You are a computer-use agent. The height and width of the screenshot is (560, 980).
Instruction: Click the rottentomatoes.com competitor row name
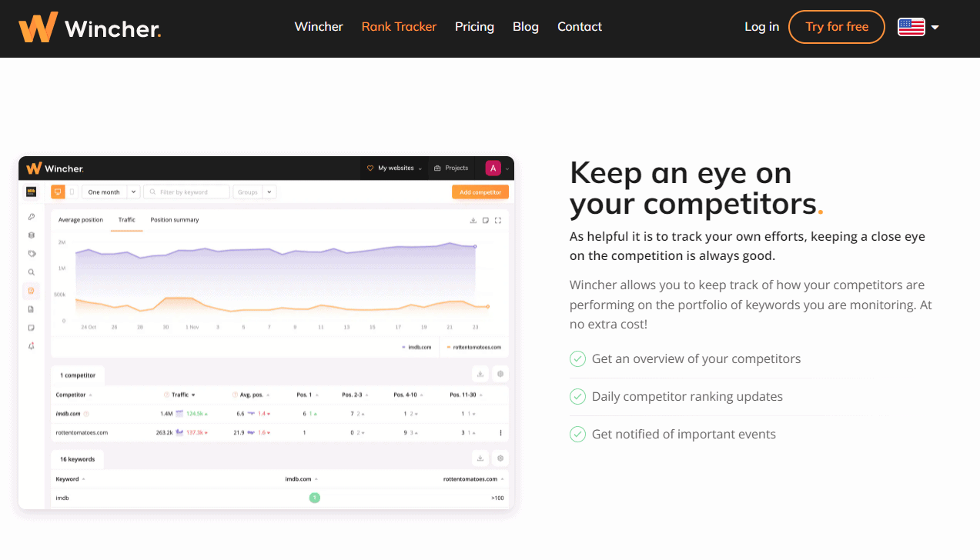pos(82,432)
